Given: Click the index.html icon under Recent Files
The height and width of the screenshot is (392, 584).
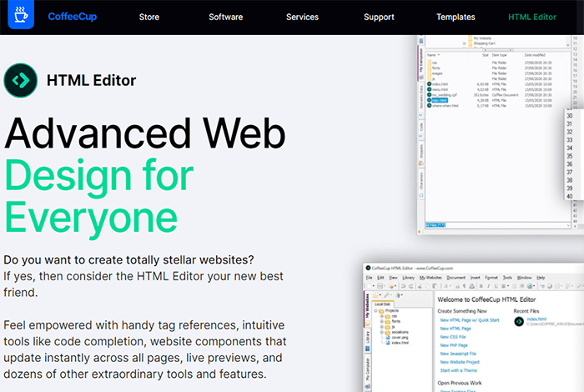Looking at the screenshot, I should 520,320.
